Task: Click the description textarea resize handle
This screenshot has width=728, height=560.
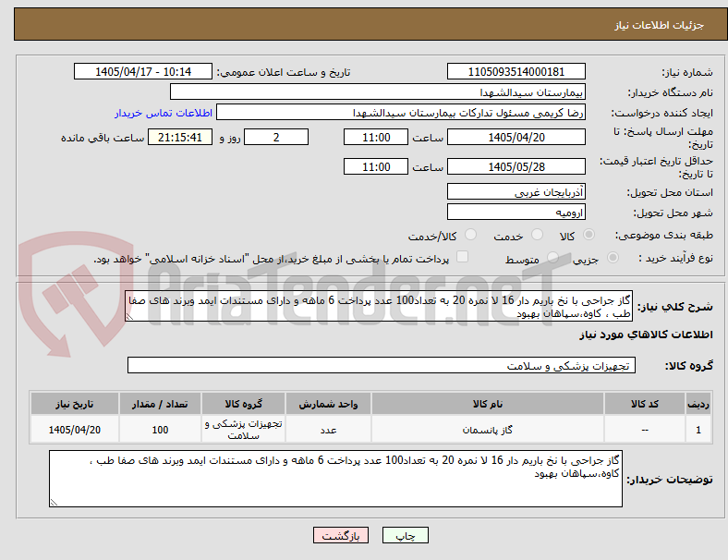Action: [129, 317]
